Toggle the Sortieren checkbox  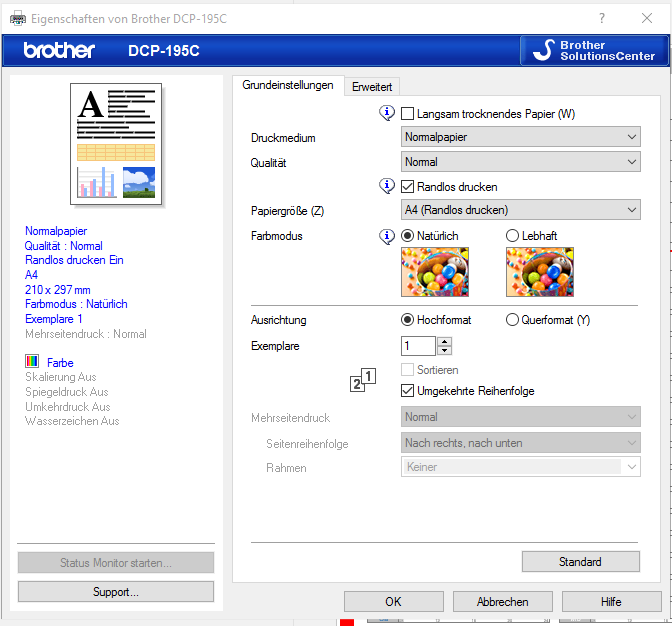pos(407,369)
